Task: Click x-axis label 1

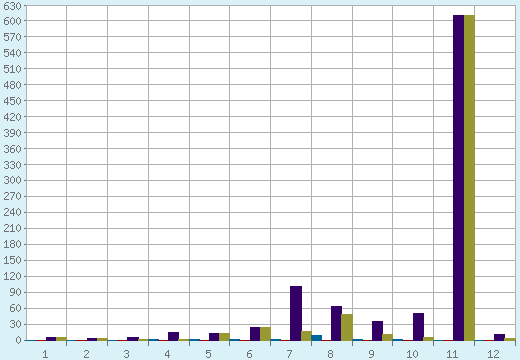Action: tap(45, 354)
